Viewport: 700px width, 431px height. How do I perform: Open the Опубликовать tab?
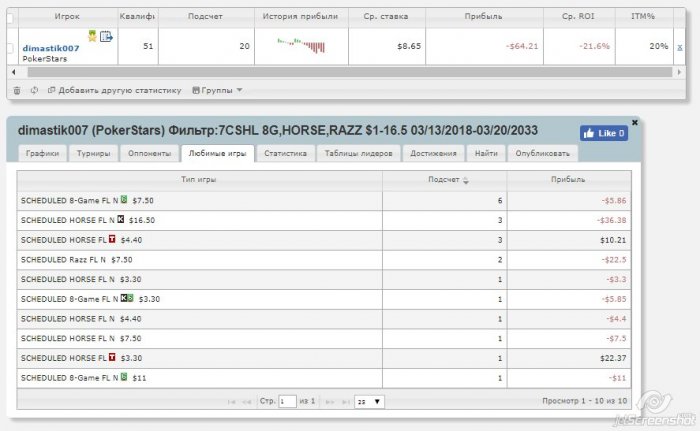(543, 153)
